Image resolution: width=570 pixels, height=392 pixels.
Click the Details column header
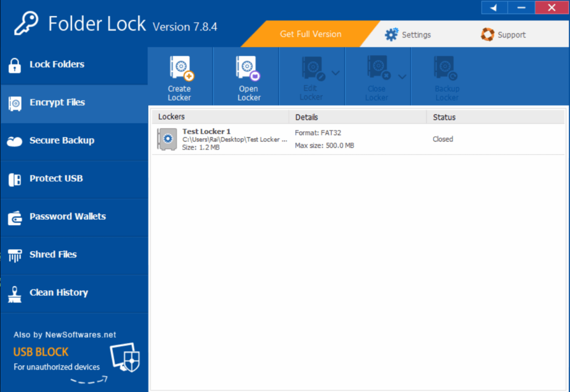click(358, 117)
